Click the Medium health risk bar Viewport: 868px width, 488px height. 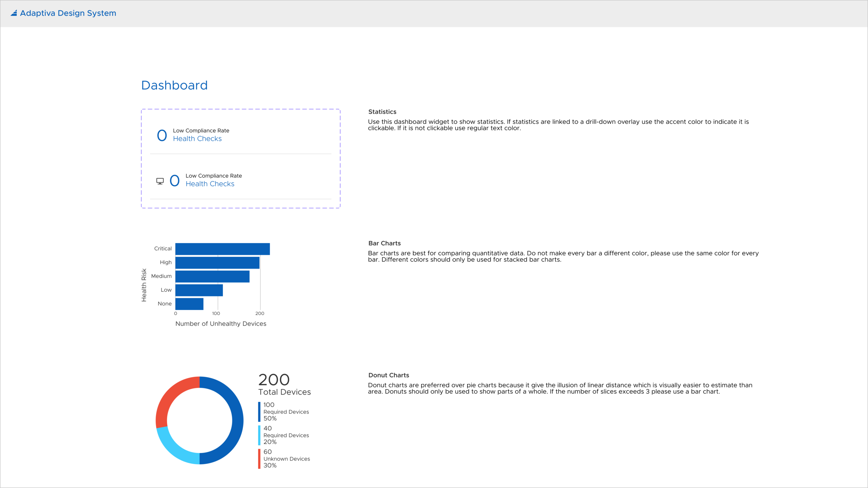tap(212, 276)
